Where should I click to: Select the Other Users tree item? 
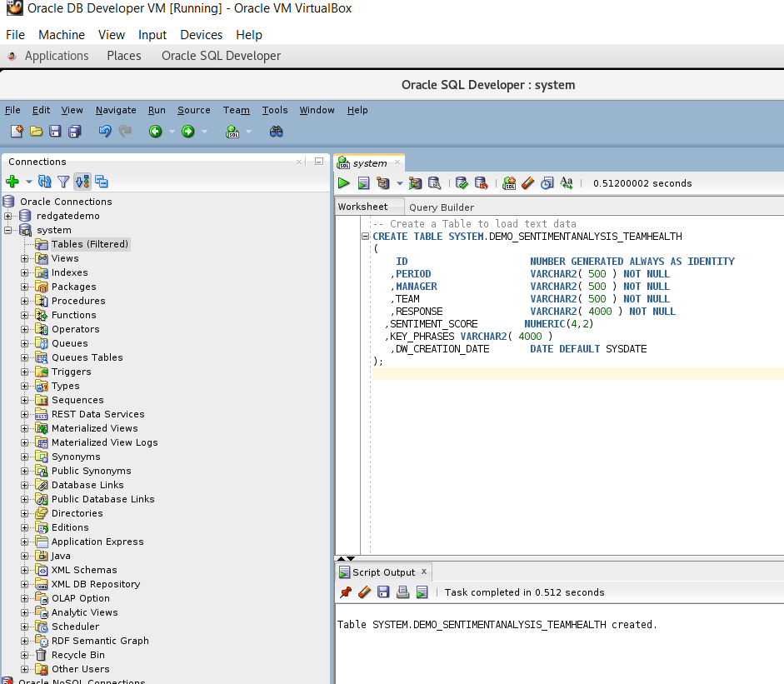[x=81, y=669]
